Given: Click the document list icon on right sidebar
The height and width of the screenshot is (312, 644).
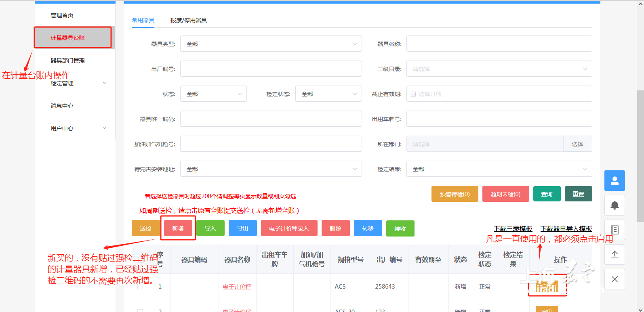Looking at the screenshot, I should pyautogui.click(x=615, y=230).
